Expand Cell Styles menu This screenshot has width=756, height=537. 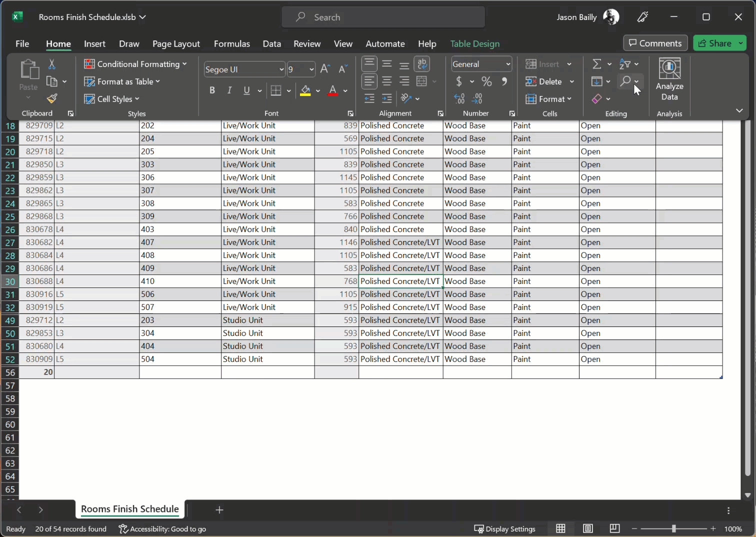pos(112,99)
